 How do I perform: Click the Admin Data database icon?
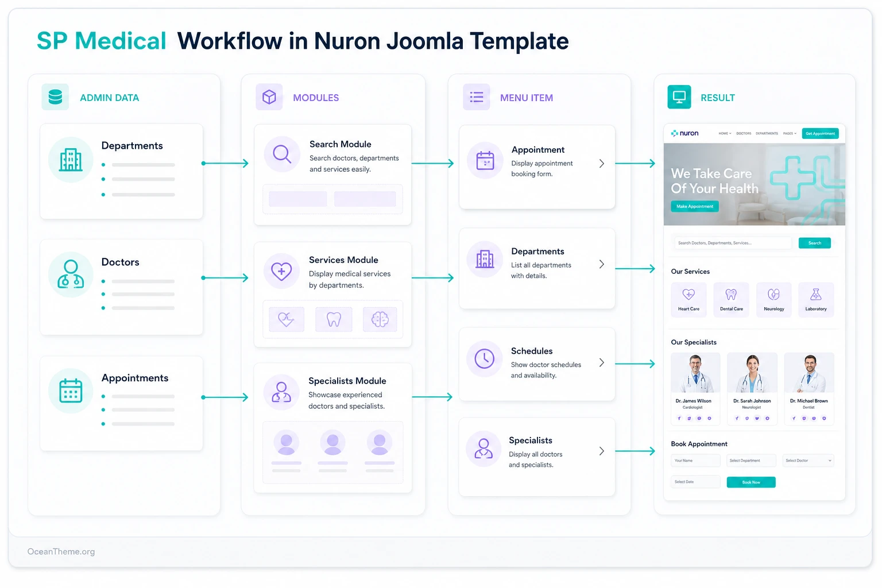click(x=55, y=97)
